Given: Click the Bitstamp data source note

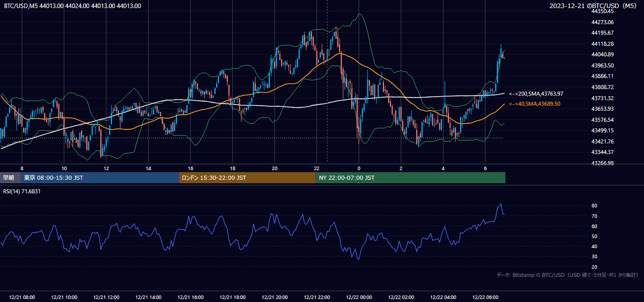Looking at the screenshot, I should click(567, 275).
